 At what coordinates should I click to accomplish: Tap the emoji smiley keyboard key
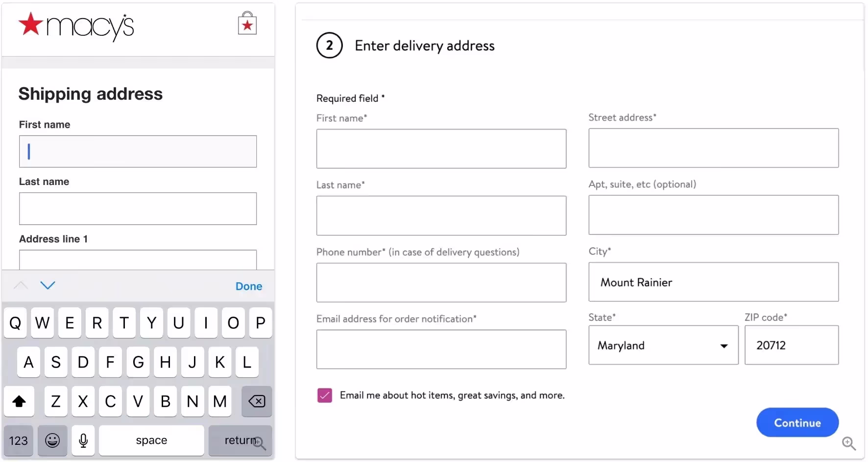[52, 440]
